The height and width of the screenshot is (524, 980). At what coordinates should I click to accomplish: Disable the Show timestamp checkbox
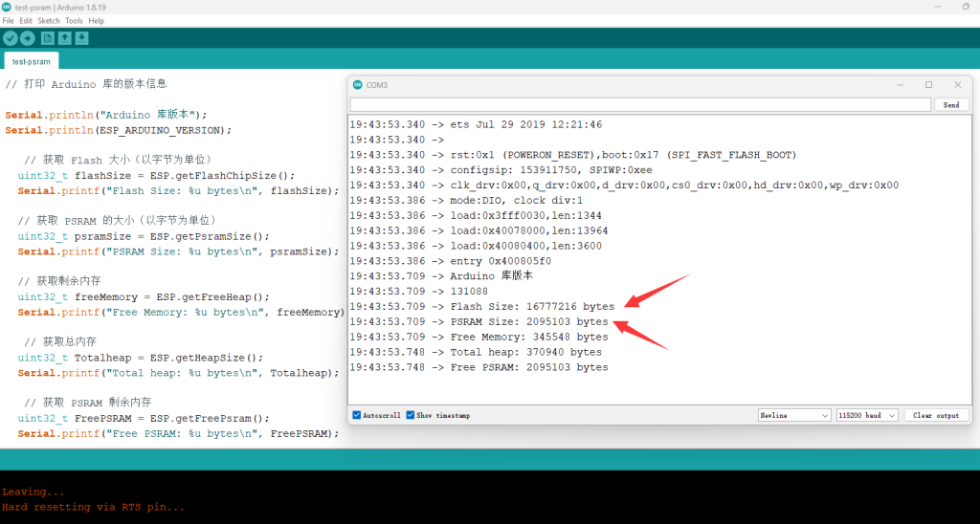[x=411, y=415]
